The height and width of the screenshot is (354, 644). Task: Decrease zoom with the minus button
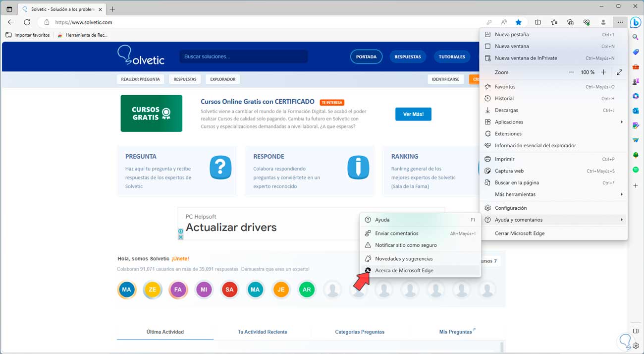(571, 72)
